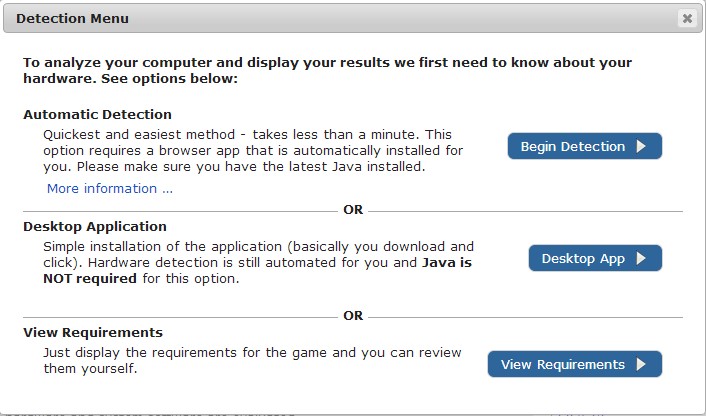Click the arrow icon on Desktop App
Image resolution: width=706 pixels, height=416 pixels.
click(x=642, y=259)
